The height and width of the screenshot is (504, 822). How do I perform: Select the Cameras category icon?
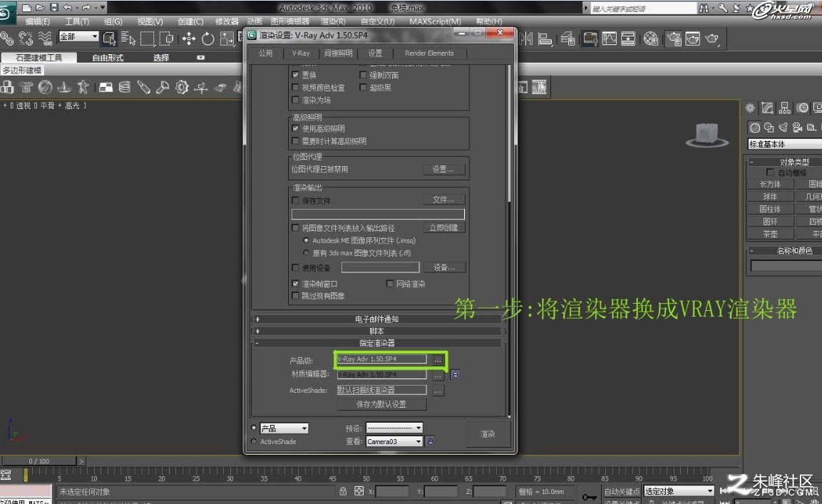click(797, 128)
